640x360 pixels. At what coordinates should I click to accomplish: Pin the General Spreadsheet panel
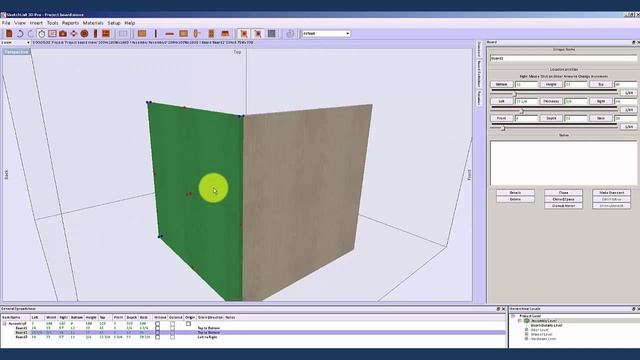(498, 309)
